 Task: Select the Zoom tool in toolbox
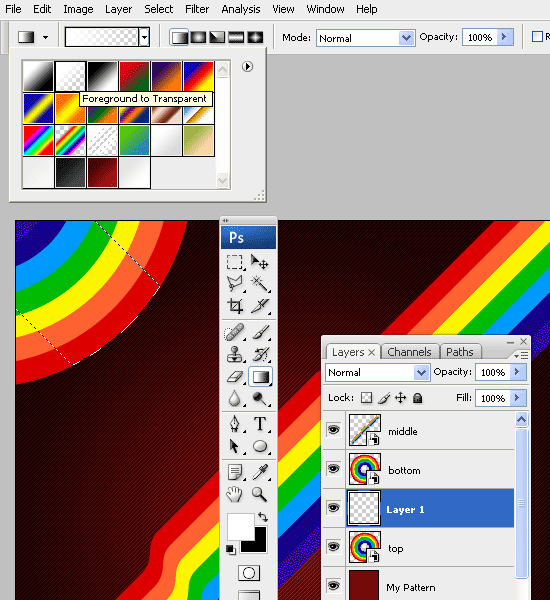click(259, 494)
